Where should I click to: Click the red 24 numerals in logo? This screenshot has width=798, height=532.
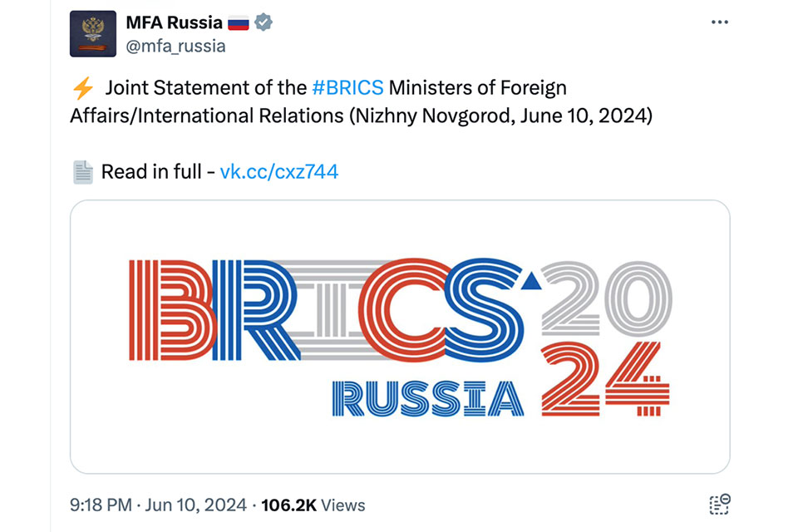tap(605, 379)
